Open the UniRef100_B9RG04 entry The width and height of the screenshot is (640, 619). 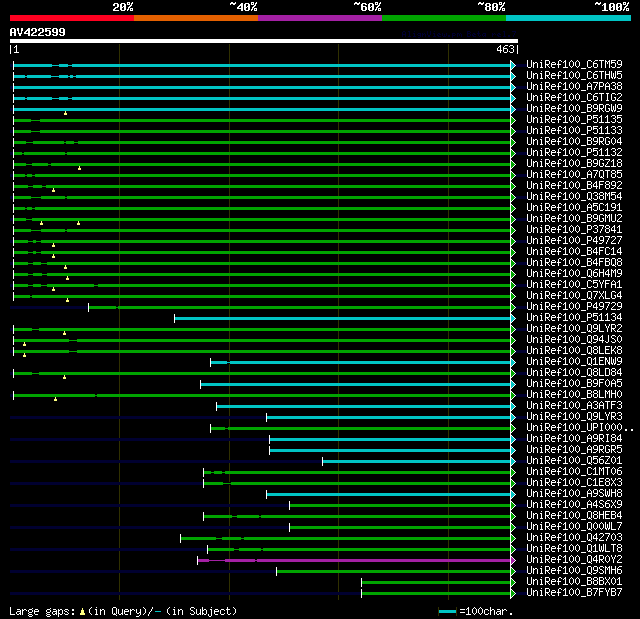574,142
